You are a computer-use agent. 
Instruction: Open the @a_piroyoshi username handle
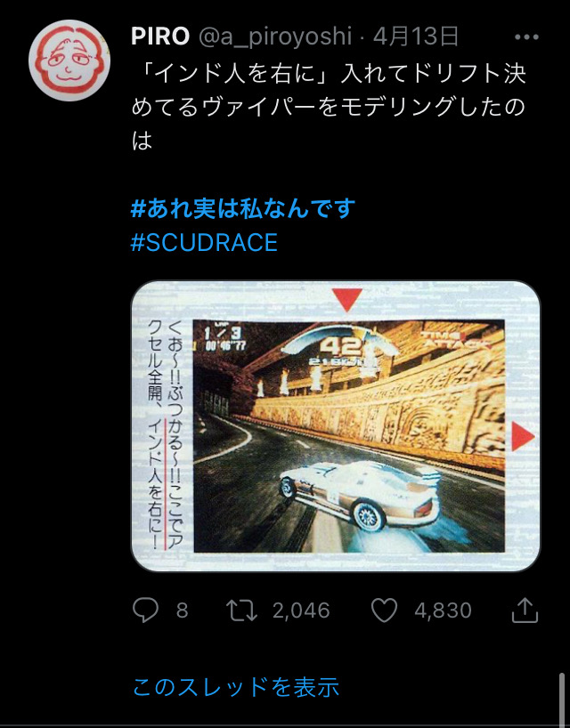(275, 36)
